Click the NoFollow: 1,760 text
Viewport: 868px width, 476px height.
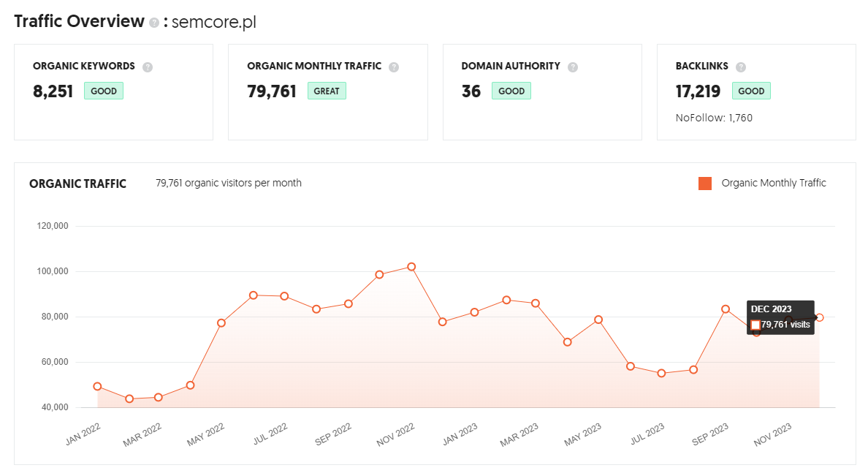coord(714,118)
